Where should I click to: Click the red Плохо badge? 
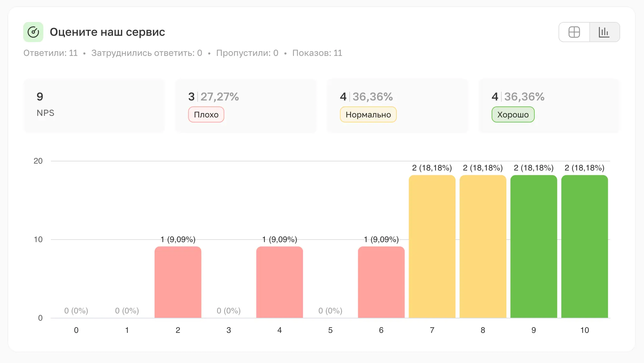click(206, 115)
